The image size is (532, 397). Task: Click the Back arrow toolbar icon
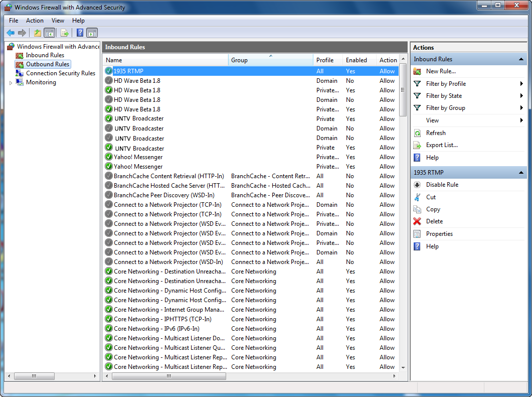(11, 33)
